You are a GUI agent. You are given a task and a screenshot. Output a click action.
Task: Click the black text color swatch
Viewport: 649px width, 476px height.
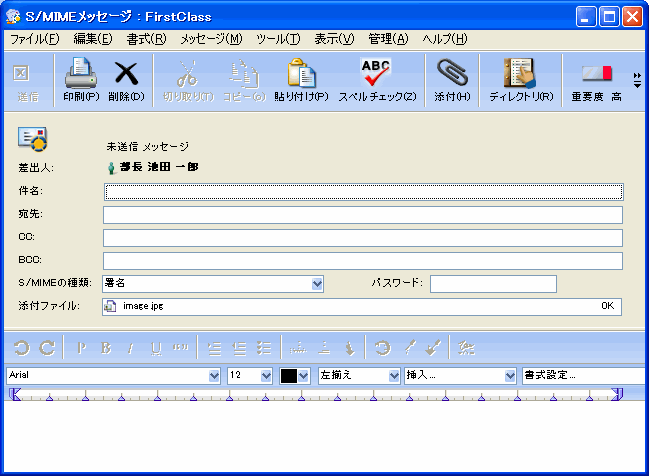pos(290,376)
